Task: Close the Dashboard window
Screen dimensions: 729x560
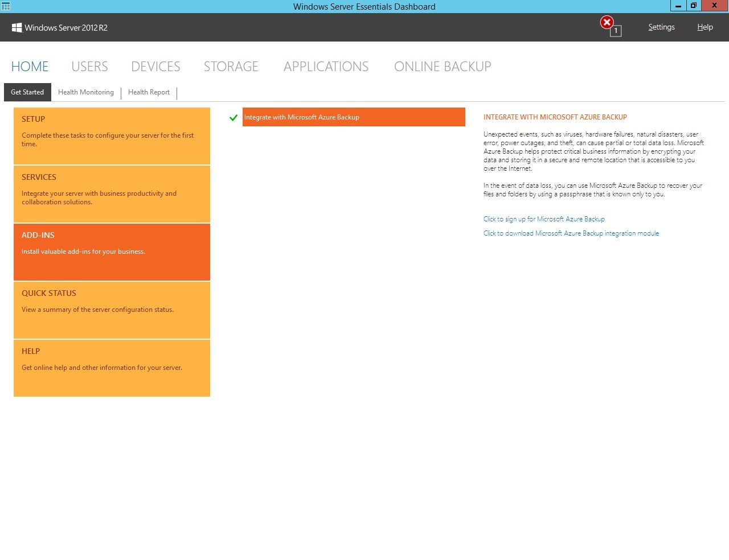Action: (x=714, y=6)
